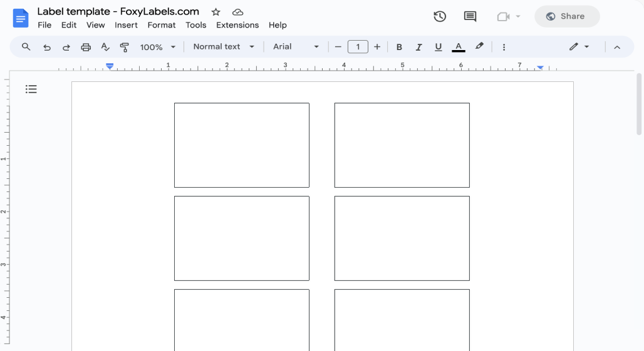
Task: Click inside the second-row right label cell
Action: coord(402,238)
